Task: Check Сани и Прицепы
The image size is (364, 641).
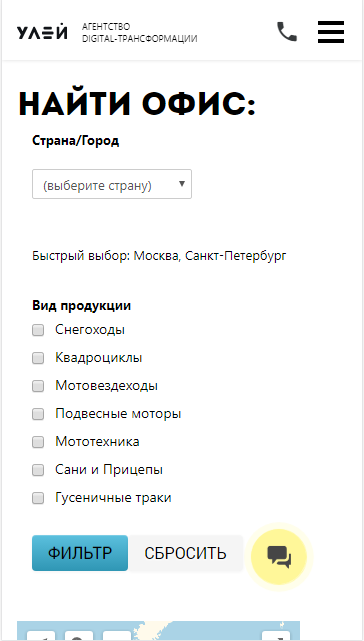Action: [38, 470]
